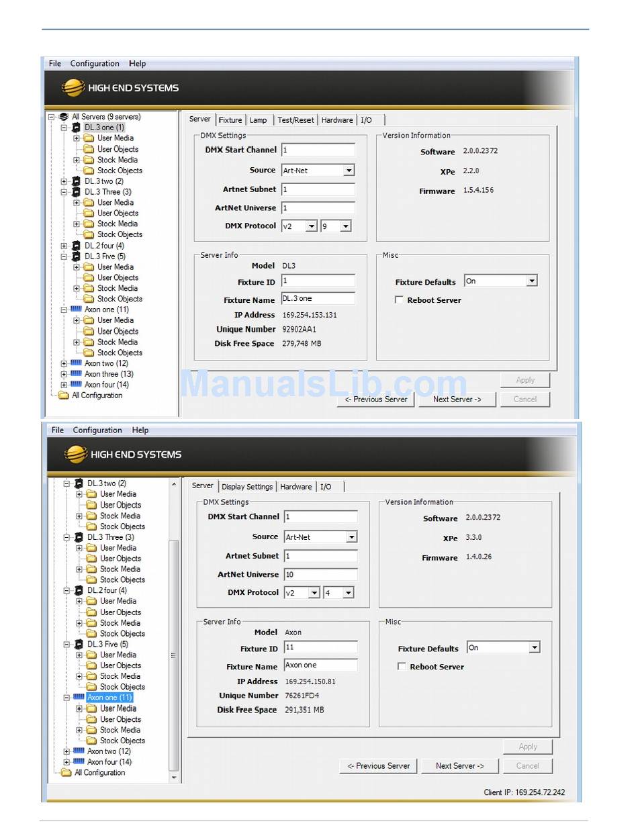Click scroll-down arrow of server tree scrollbar
The image size is (638, 840).
175,778
